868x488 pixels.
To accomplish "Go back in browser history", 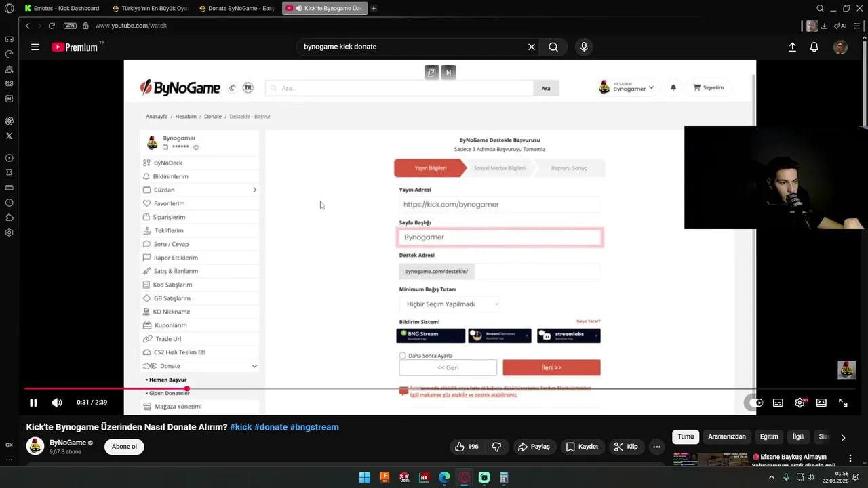I will pos(27,26).
